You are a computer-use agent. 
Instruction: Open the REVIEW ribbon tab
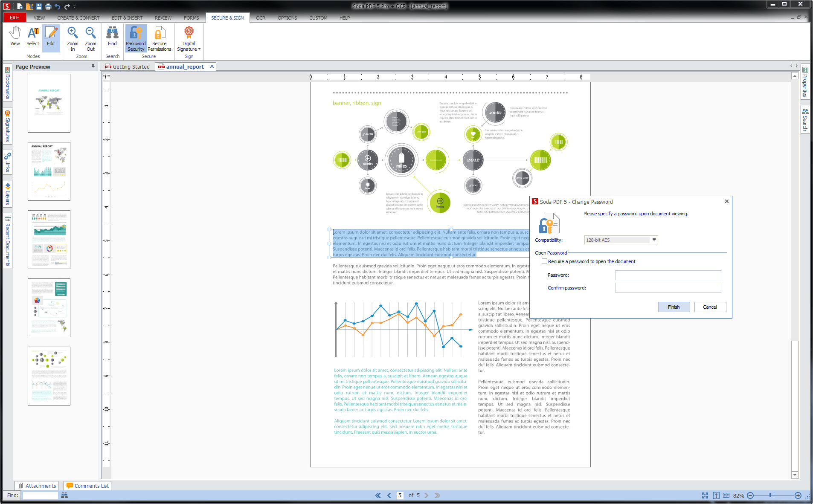tap(163, 18)
